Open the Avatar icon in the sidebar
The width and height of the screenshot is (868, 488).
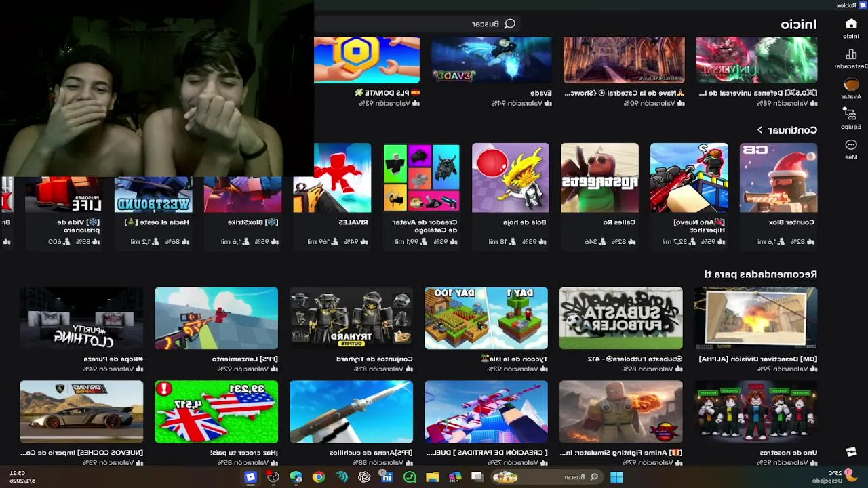pos(851,85)
